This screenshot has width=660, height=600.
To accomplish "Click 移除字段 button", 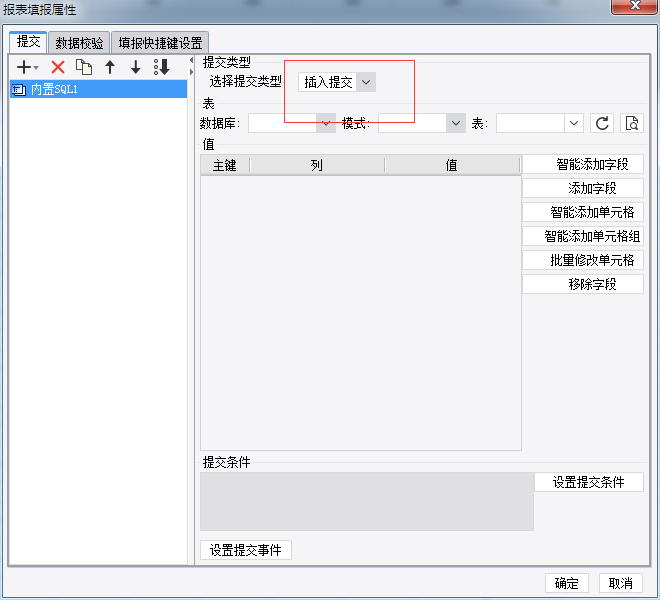I will [x=583, y=284].
